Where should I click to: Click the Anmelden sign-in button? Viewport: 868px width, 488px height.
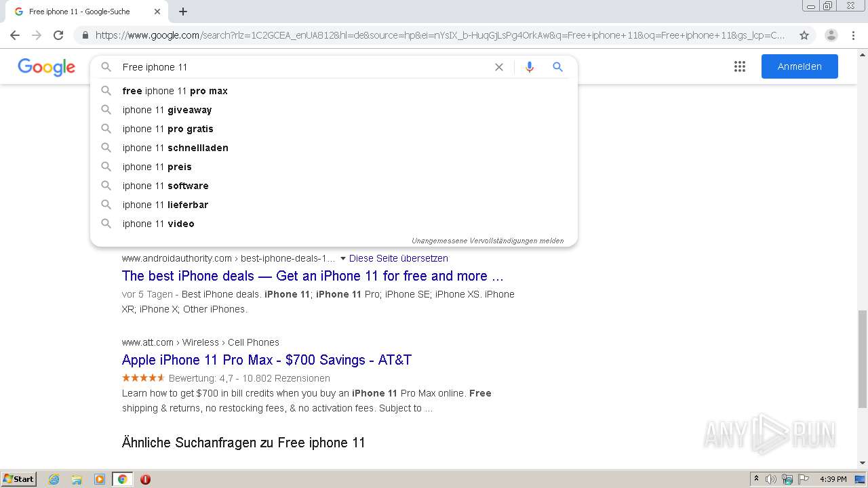pos(800,66)
